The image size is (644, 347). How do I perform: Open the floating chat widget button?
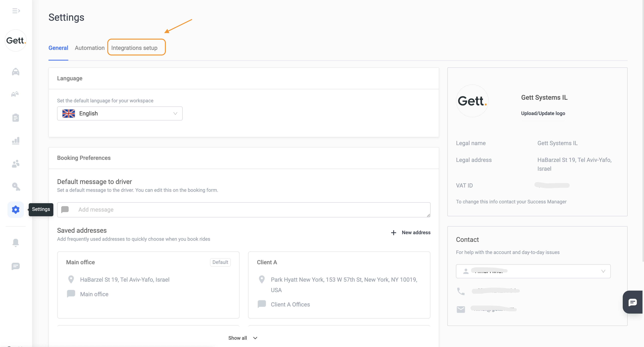coord(632,302)
